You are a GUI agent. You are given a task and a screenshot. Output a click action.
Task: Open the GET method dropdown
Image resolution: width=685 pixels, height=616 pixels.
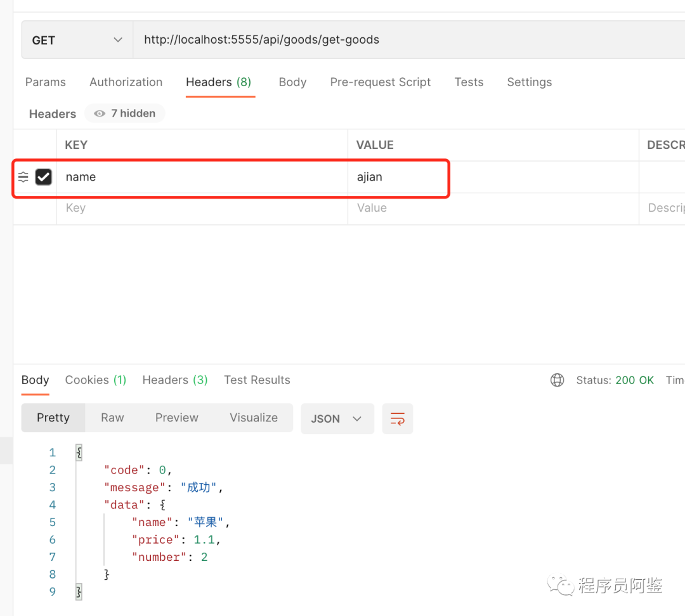(77, 40)
